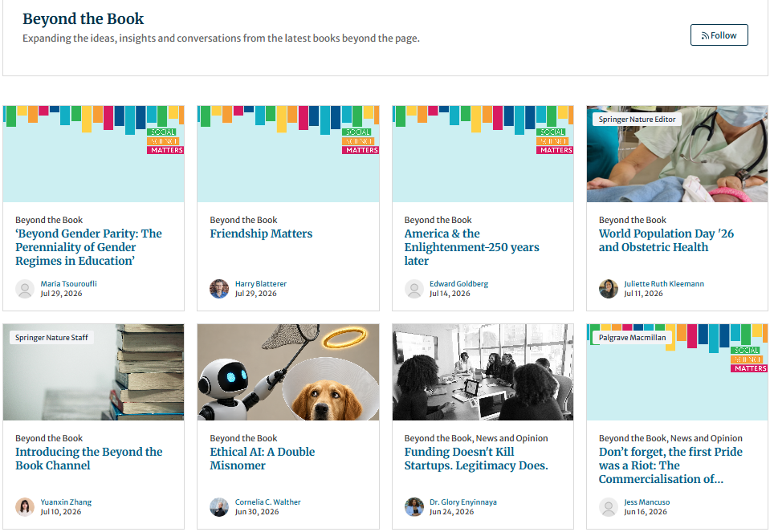Select the Springer Nature Editor badge
This screenshot has width=770, height=532.
637,120
